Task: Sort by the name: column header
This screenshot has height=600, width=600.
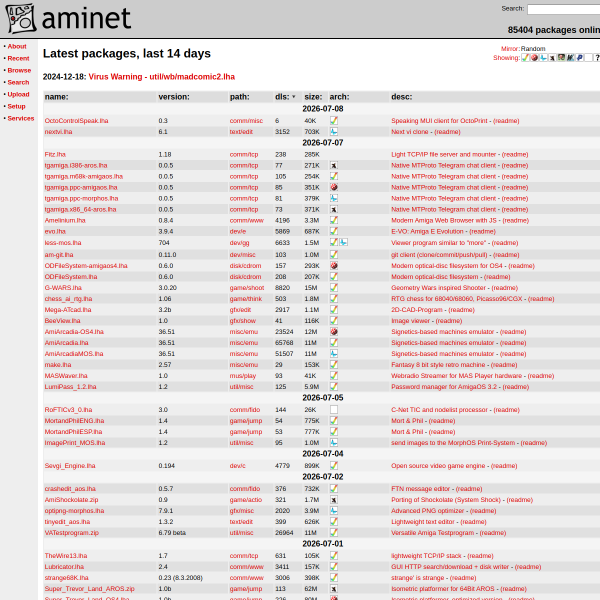Action: tap(57, 97)
